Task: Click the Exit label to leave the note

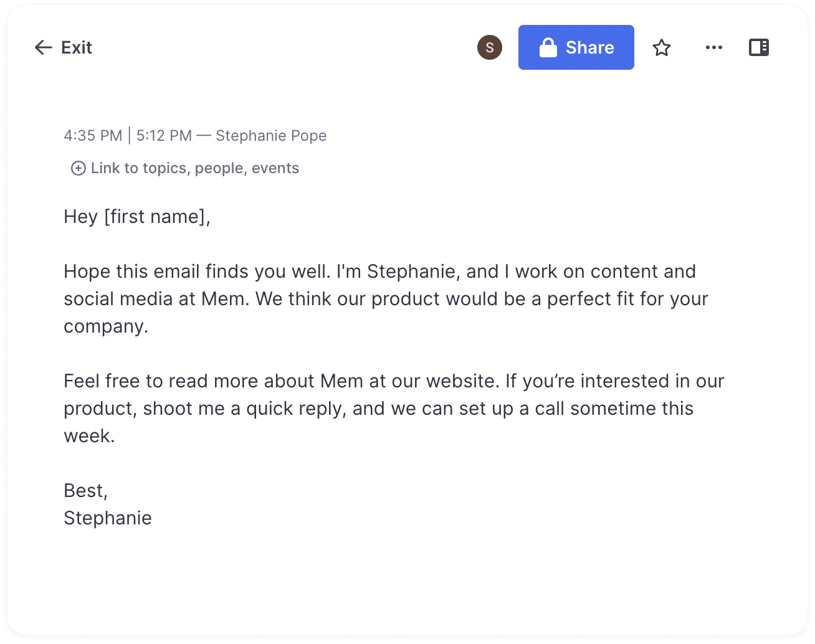Action: pyautogui.click(x=77, y=47)
